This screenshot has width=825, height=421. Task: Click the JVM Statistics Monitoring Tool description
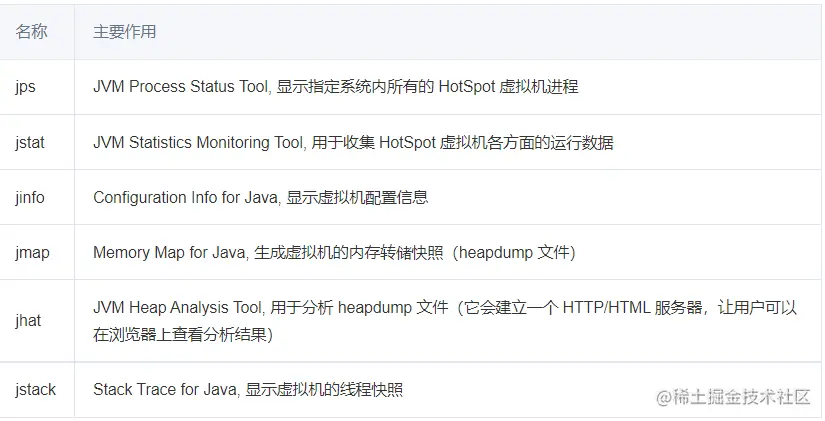tap(353, 142)
